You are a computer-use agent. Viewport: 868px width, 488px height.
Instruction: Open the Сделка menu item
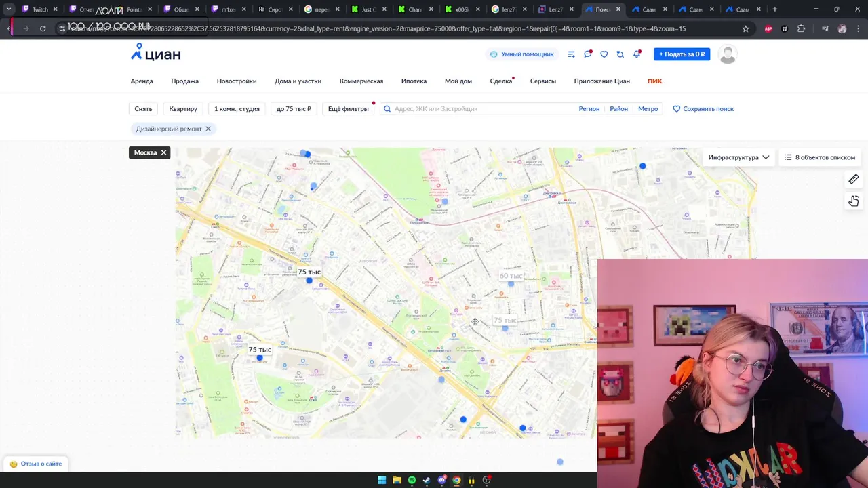501,81
